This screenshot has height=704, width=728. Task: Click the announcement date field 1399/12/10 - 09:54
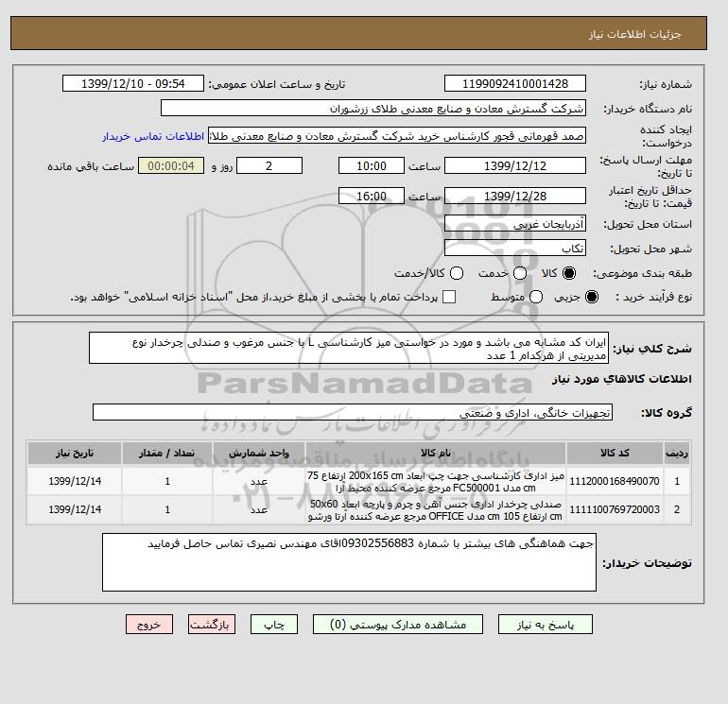(133, 83)
